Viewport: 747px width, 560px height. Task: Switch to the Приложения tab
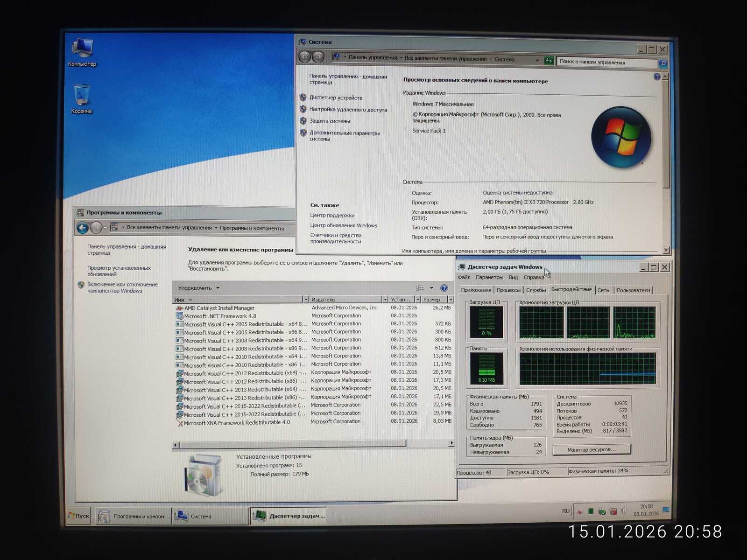point(476,290)
